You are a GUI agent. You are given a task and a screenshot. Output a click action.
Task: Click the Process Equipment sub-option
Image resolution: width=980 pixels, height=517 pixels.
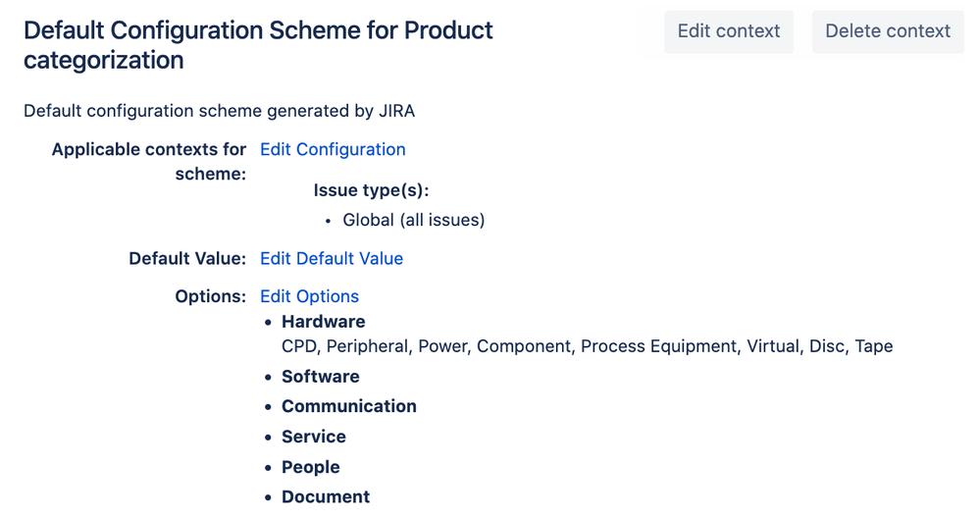pyautogui.click(x=658, y=346)
